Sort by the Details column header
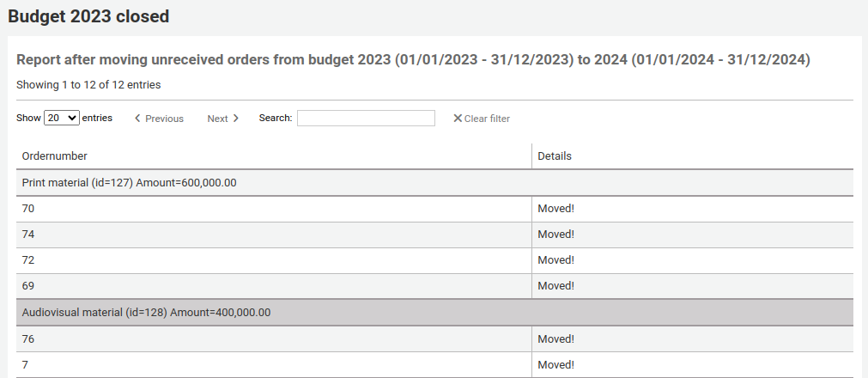 click(555, 156)
